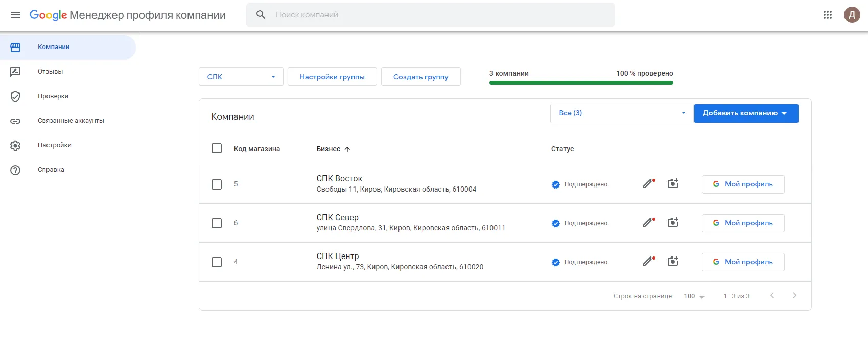The height and width of the screenshot is (350, 868).
Task: Click verified badge for СПК Север
Action: point(556,223)
